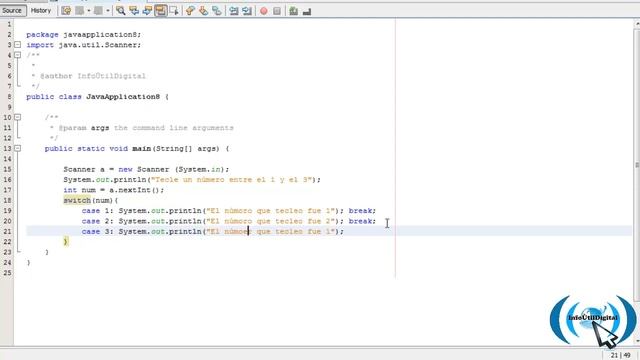Click on '@author InfoUtilDigital' comment

pyautogui.click(x=93, y=76)
